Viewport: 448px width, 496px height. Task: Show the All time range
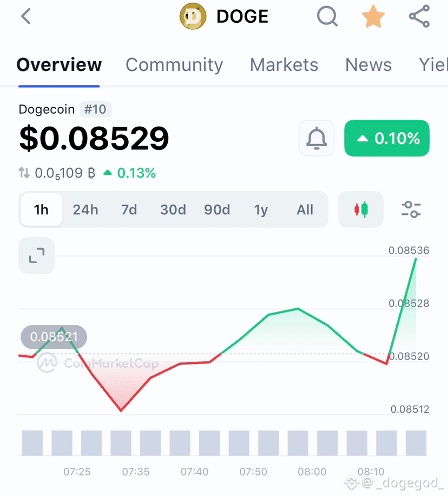(305, 210)
